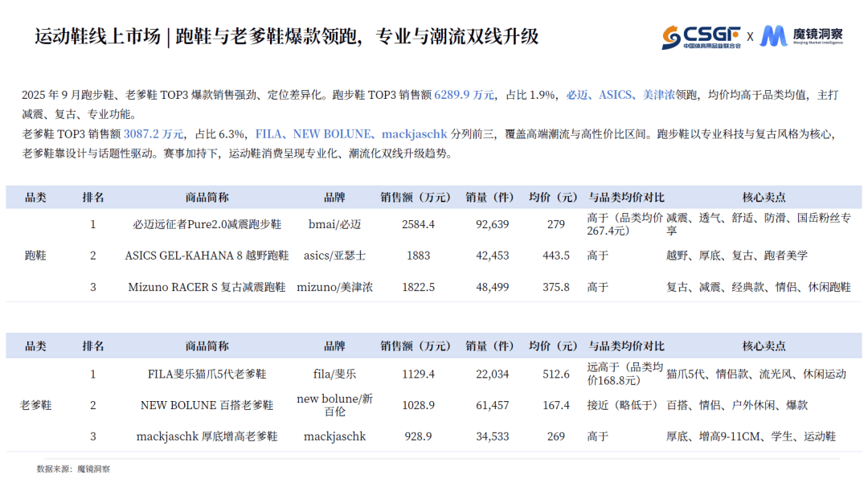Click average price 512.6
The image size is (868, 487).
pyautogui.click(x=556, y=374)
